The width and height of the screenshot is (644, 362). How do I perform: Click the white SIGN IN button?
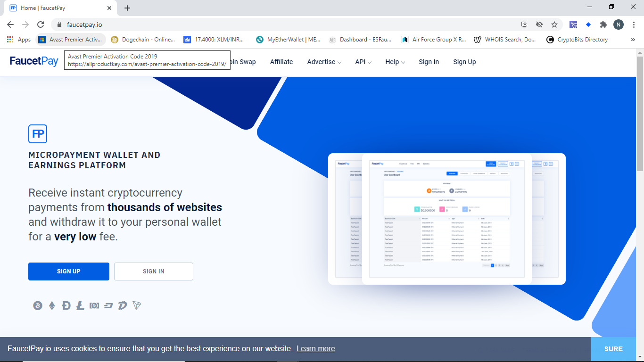[x=154, y=271]
